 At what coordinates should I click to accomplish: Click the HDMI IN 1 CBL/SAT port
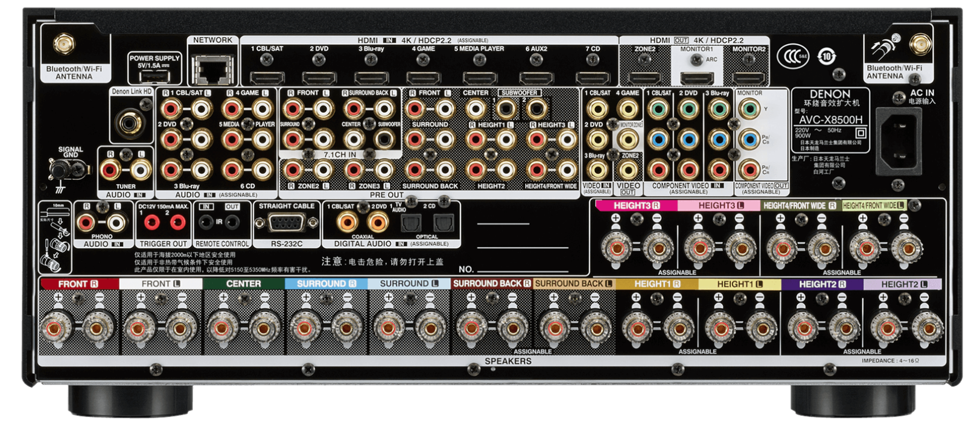coord(267,78)
